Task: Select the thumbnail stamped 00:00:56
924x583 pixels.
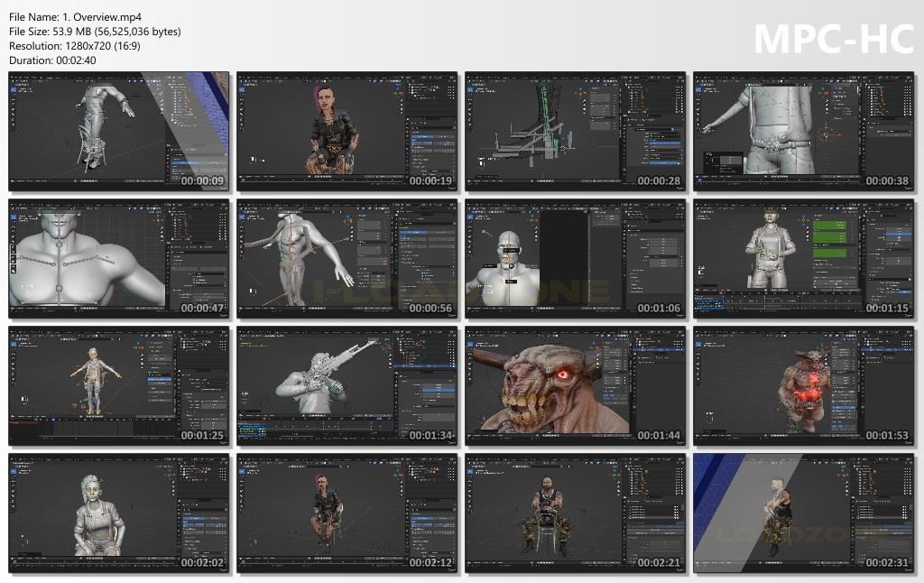Action: pyautogui.click(x=346, y=259)
